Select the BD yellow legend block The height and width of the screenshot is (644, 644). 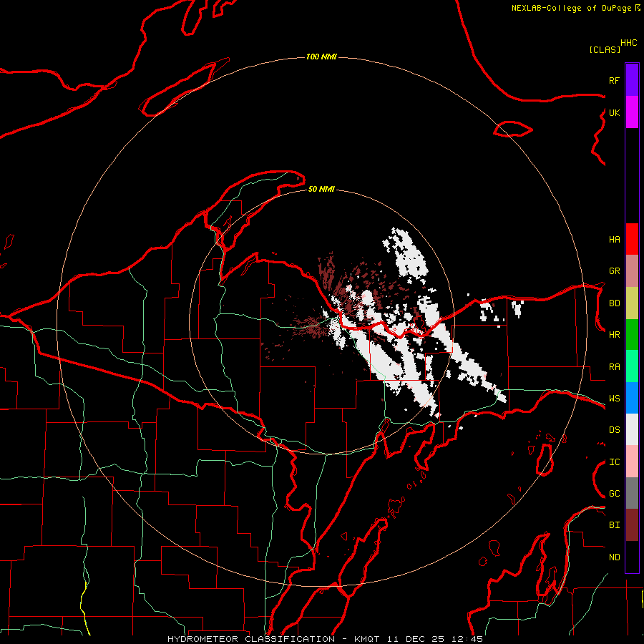pyautogui.click(x=632, y=303)
